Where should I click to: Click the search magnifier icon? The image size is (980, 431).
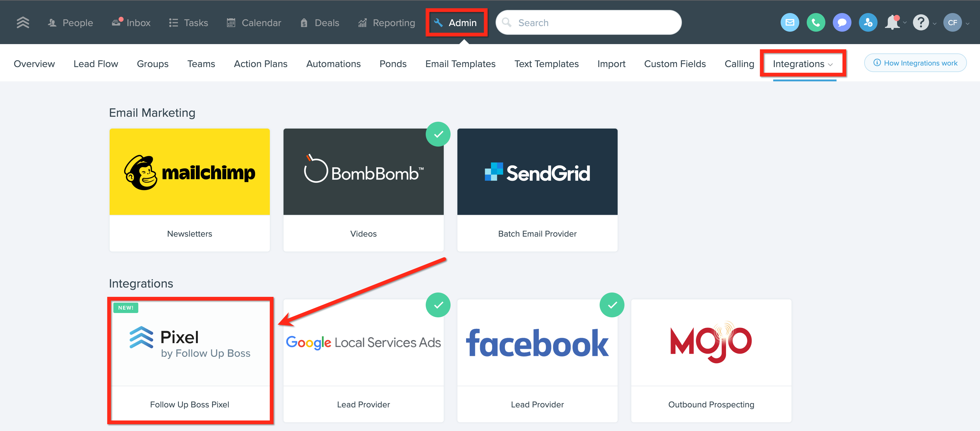point(506,22)
